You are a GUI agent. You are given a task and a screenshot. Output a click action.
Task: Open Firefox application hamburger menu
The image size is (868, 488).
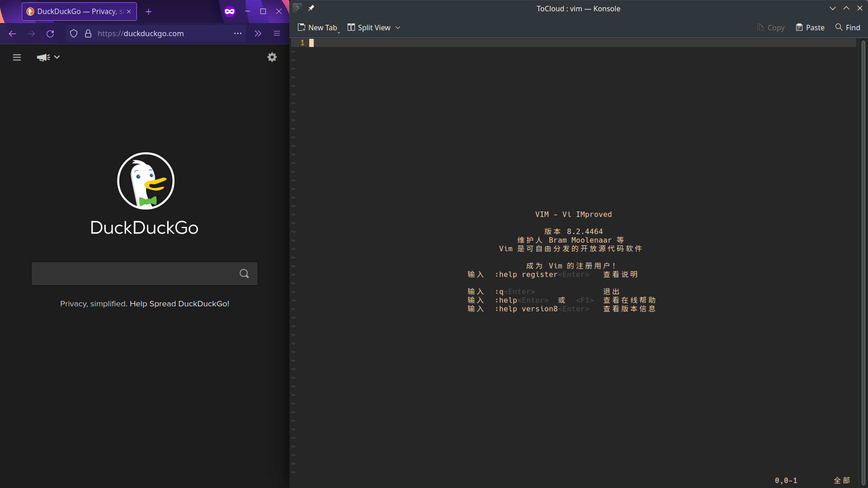[x=277, y=33]
